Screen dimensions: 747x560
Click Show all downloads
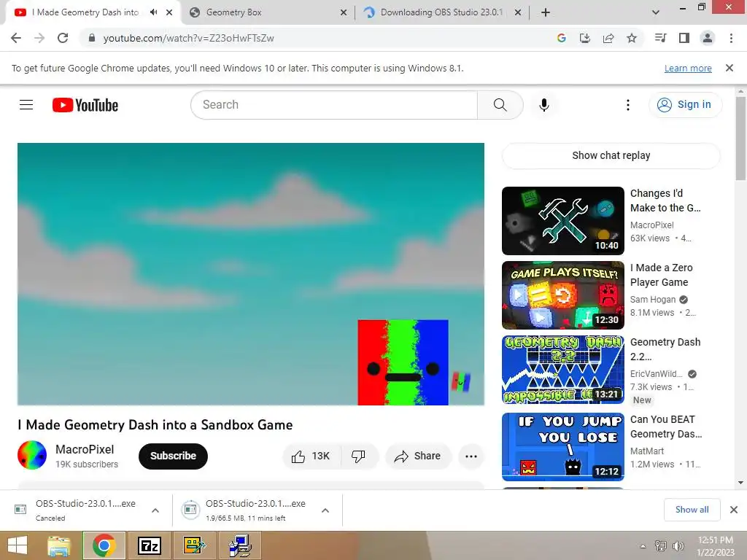tap(692, 510)
